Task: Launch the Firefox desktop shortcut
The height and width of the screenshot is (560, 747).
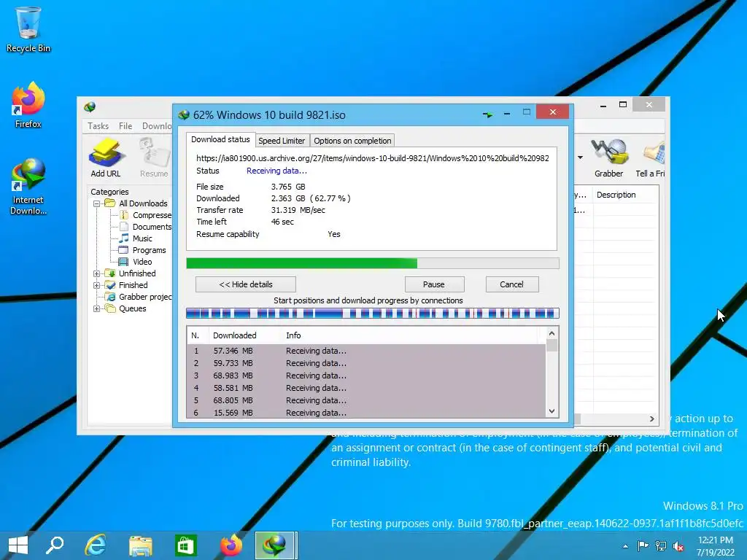Action: click(x=28, y=105)
